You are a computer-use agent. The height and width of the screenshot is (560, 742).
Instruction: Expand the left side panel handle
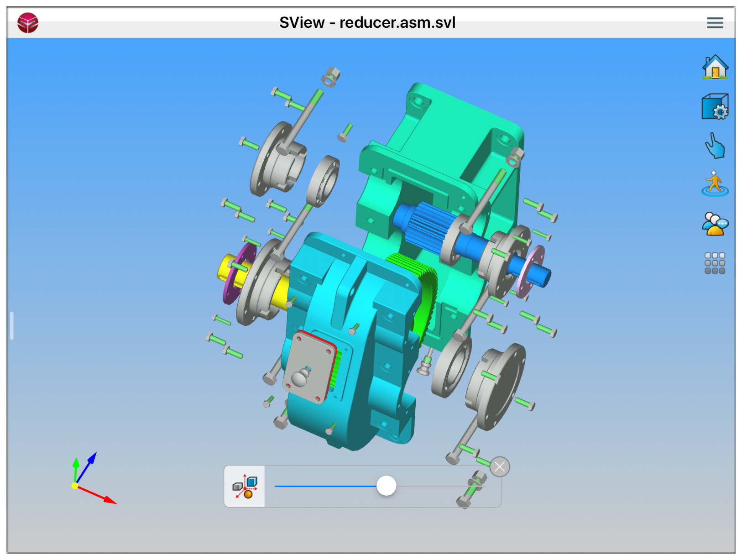[12, 326]
